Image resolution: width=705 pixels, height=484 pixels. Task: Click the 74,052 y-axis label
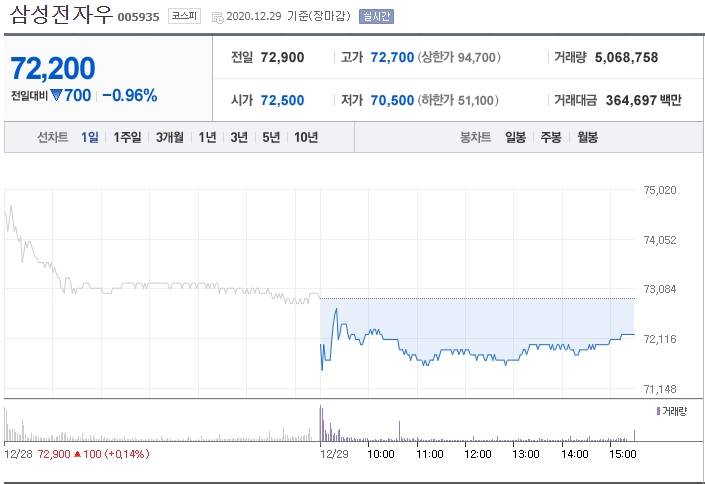point(660,240)
